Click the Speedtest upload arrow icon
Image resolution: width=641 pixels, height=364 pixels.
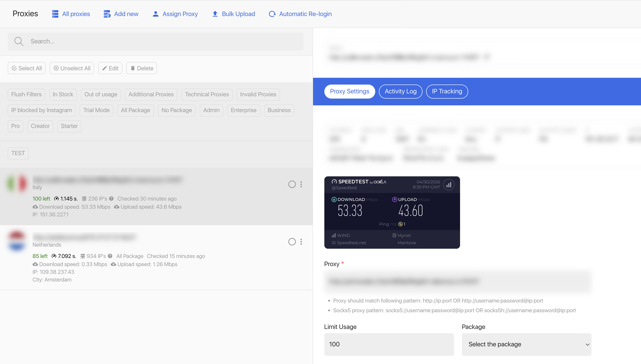(394, 199)
